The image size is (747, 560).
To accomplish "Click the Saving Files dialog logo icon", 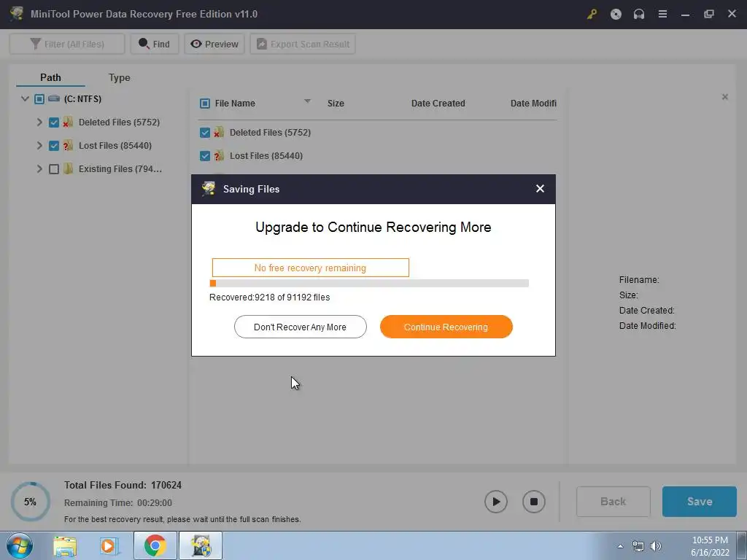I will (208, 189).
